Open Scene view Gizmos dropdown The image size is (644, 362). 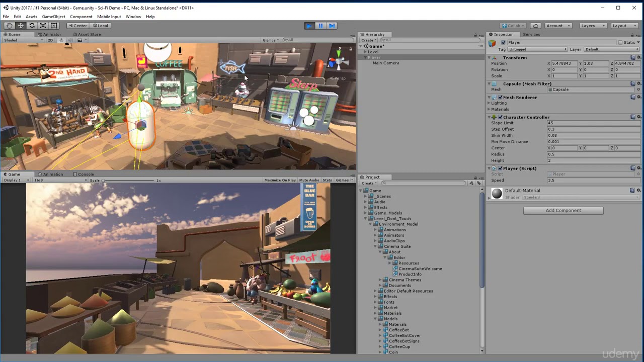tap(271, 40)
